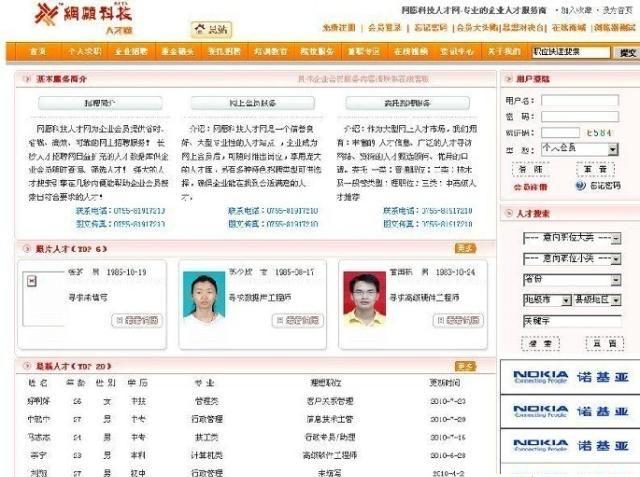
Task: Click the 网上会员服务 service button
Action: tap(253, 103)
